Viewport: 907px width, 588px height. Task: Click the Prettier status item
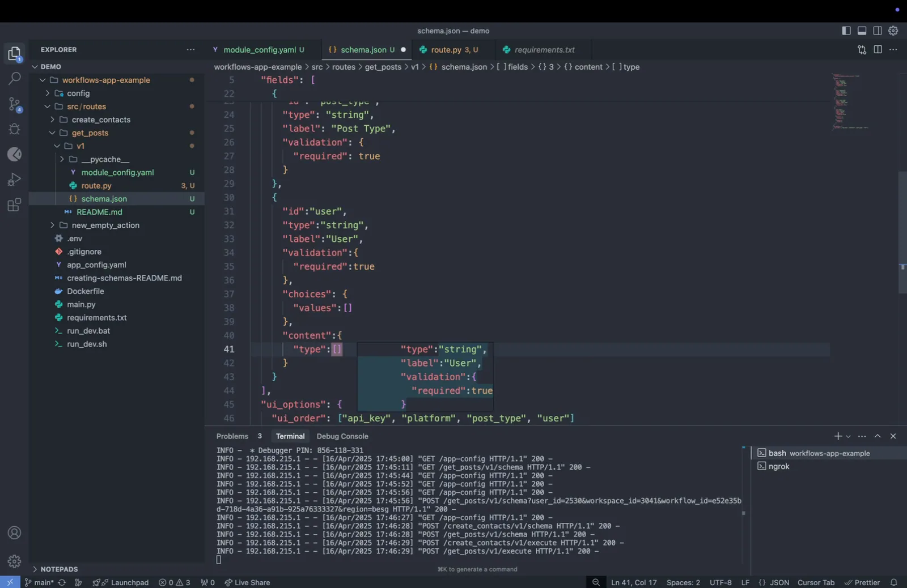[862, 582]
